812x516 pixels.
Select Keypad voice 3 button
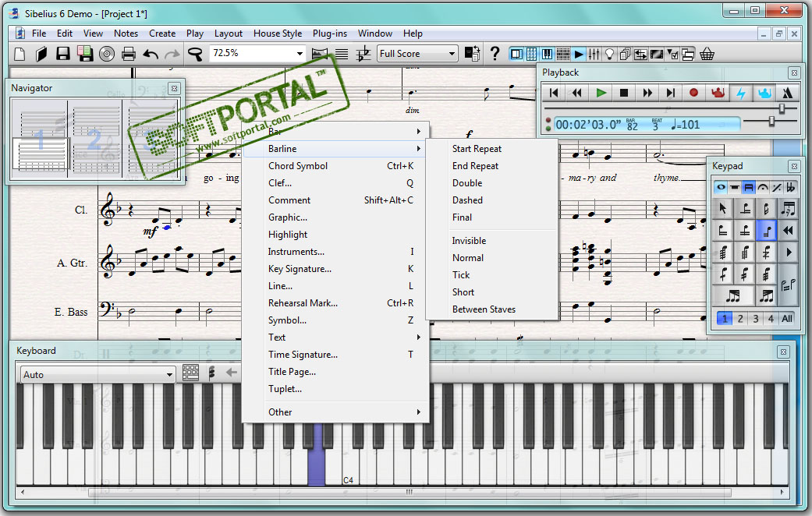[756, 318]
